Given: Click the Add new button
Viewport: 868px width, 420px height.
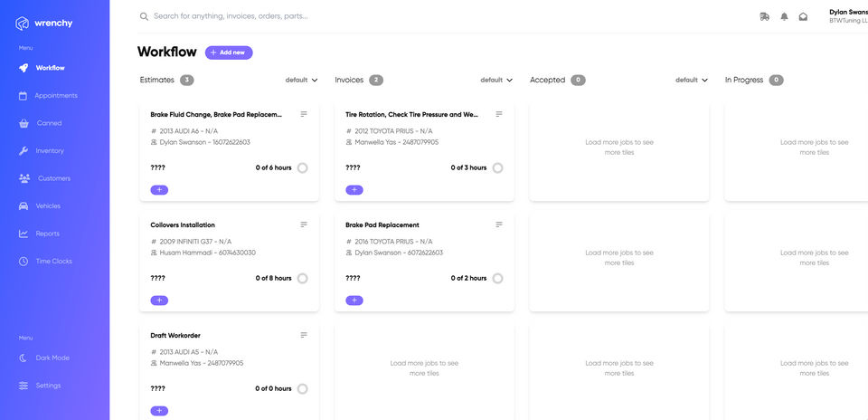Looking at the screenshot, I should 229,52.
